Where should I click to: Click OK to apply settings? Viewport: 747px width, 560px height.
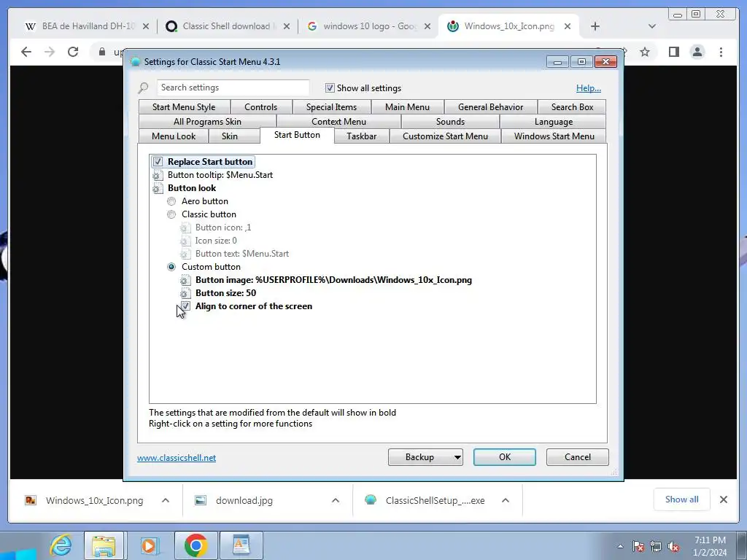[505, 457]
